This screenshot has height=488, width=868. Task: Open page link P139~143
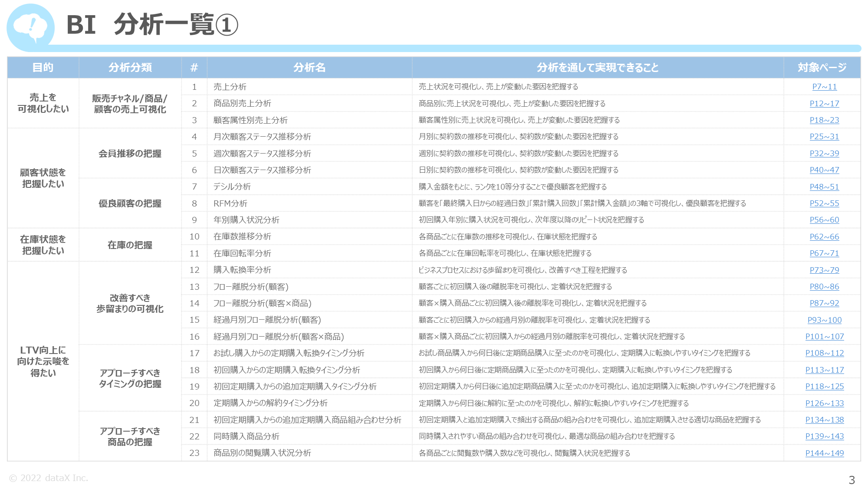coord(824,436)
